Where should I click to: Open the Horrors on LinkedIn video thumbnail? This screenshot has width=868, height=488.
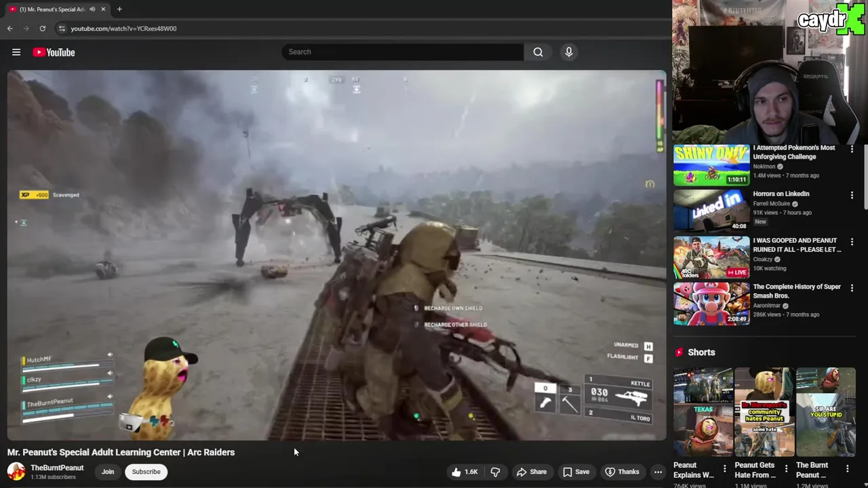tap(711, 211)
